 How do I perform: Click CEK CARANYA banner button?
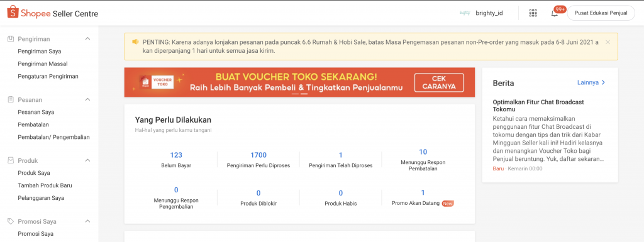coord(439,82)
